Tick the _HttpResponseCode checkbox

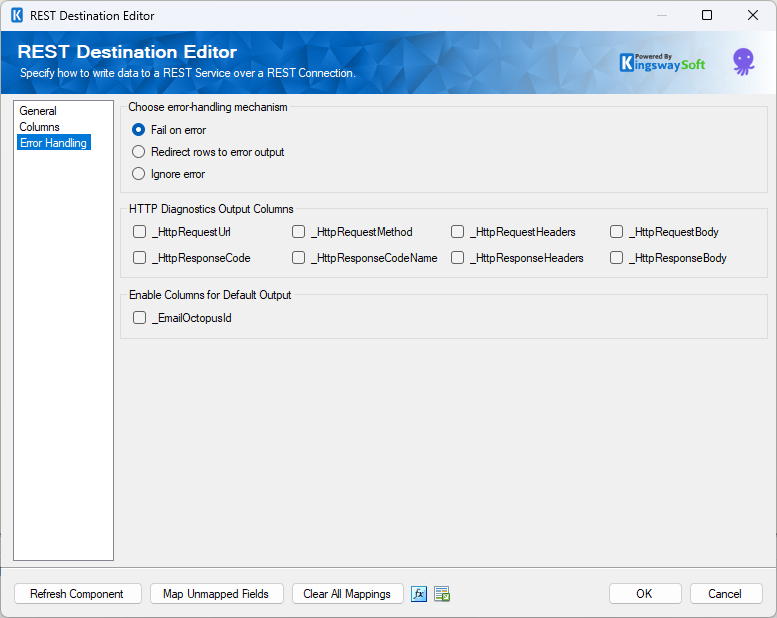point(139,258)
